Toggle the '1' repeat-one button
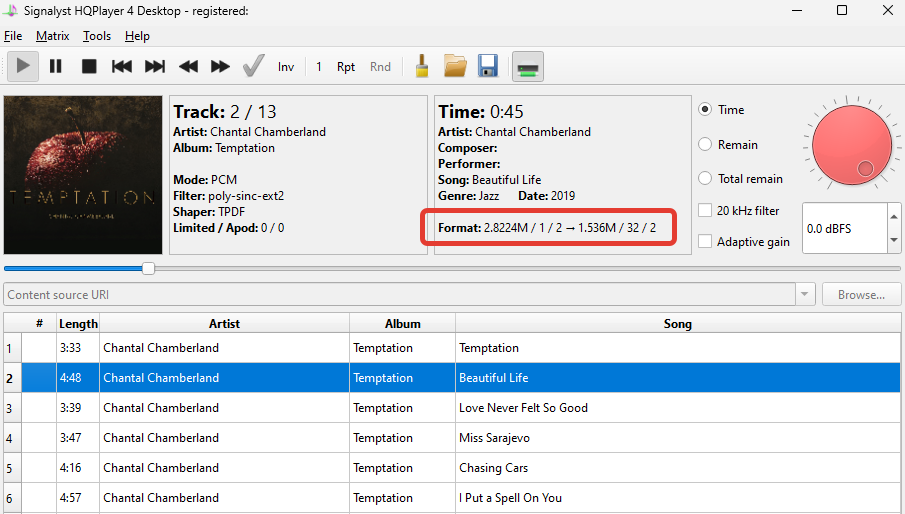905x514 pixels. coord(319,67)
